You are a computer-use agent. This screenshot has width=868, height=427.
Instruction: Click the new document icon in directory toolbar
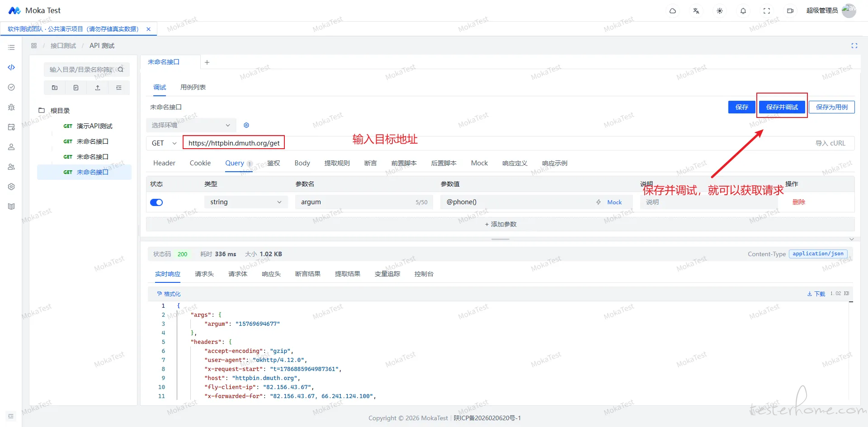(76, 88)
